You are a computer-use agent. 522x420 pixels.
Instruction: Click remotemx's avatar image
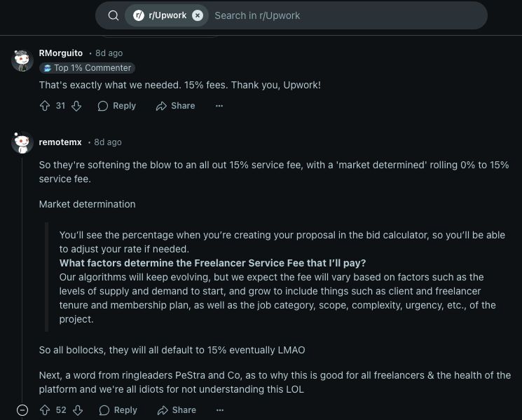pyautogui.click(x=22, y=143)
